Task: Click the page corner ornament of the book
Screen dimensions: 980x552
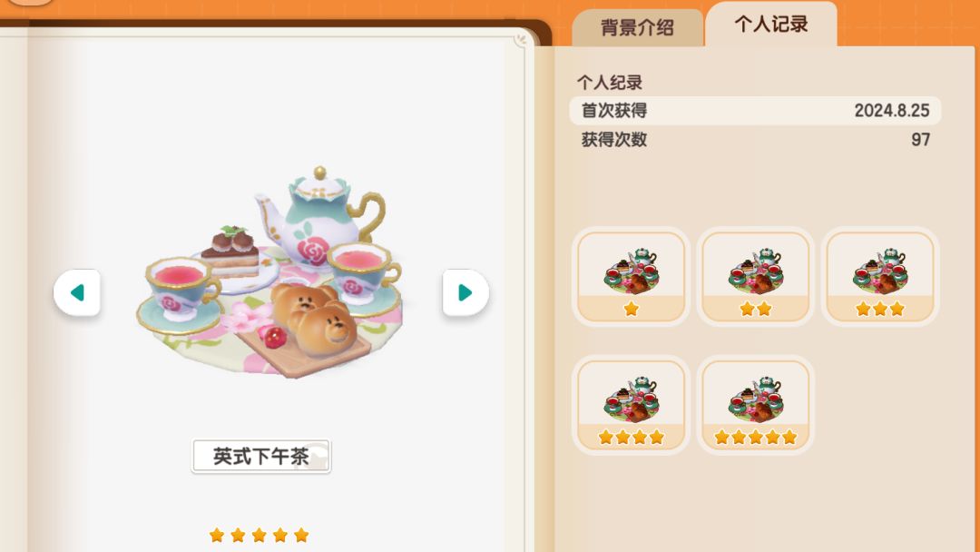Action: 521,41
